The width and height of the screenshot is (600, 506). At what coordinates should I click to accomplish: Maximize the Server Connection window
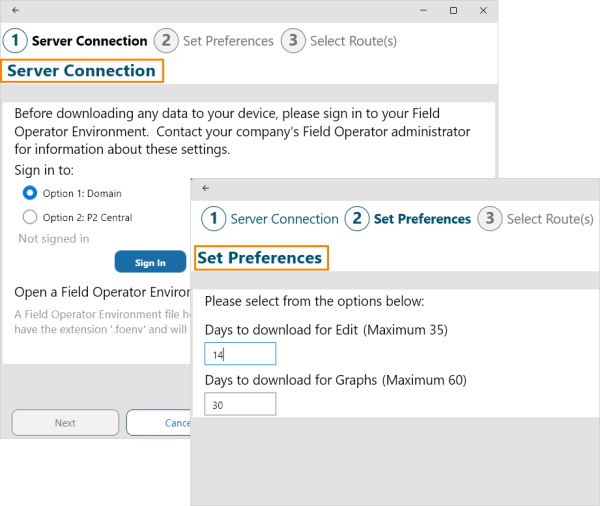click(x=454, y=10)
